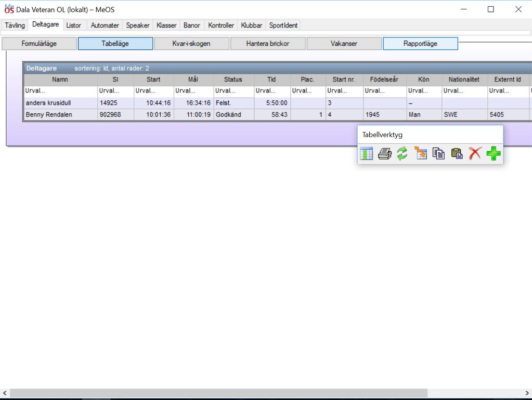Screen dimensions: 532x400
Task: Sort by the Status column header
Action: point(234,79)
